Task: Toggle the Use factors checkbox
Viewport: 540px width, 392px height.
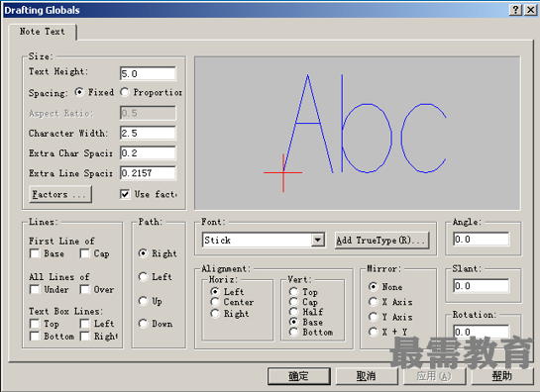Action: 125,194
